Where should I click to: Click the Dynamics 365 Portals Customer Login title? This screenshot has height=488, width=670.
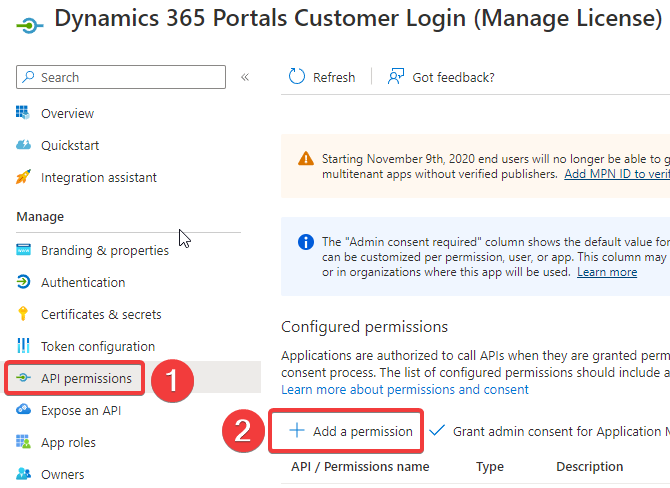(358, 18)
